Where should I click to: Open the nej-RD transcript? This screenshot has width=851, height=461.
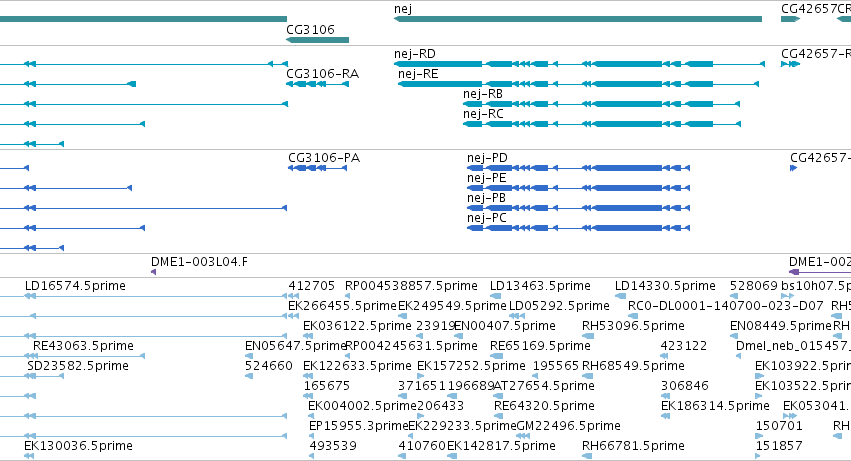click(579, 64)
